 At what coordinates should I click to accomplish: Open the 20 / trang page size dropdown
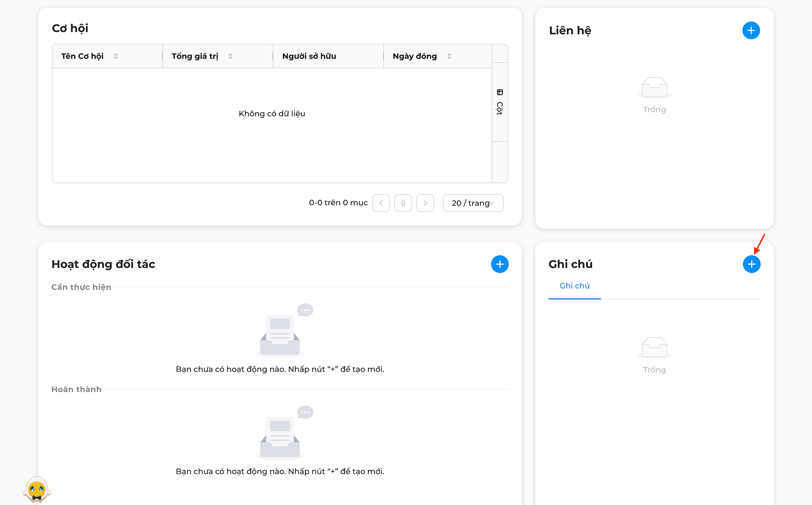click(473, 203)
